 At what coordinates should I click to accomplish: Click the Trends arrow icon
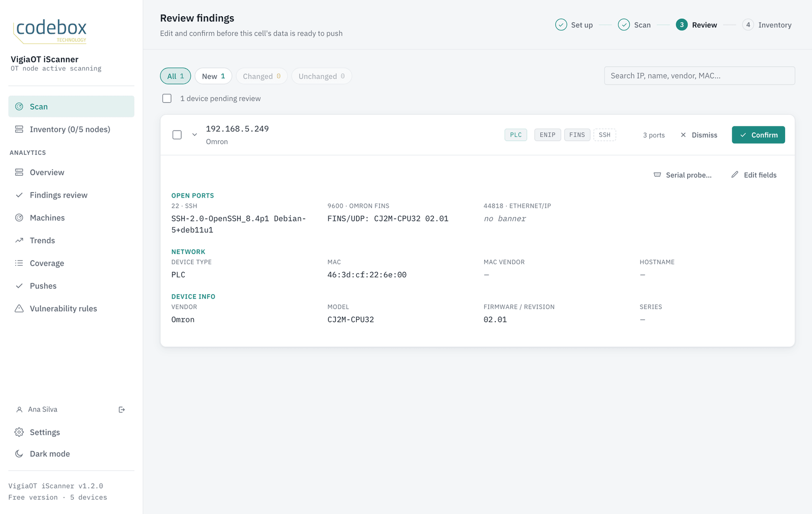pos(19,240)
